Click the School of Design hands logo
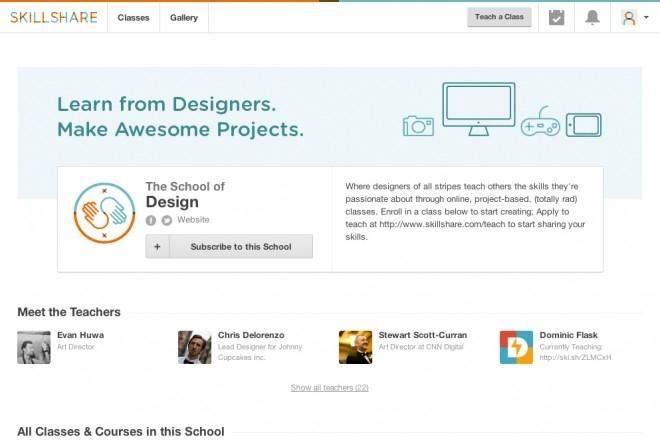Viewport: 660px width, 443px height. [x=104, y=213]
